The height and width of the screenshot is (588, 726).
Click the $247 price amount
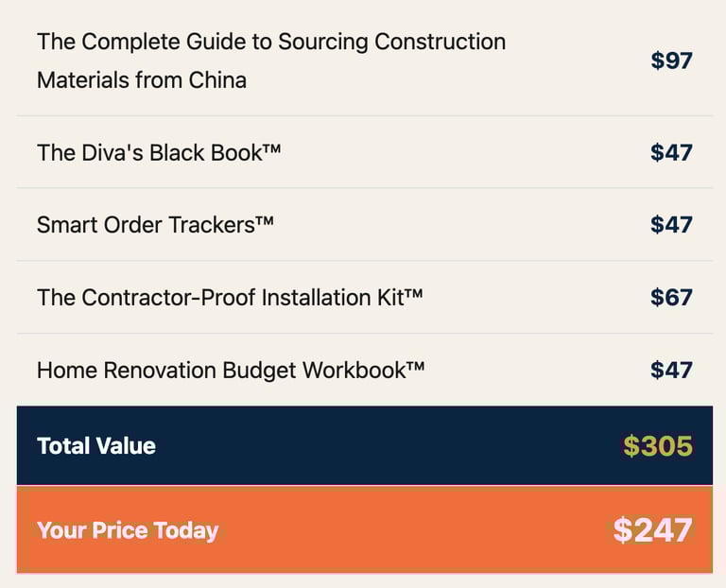pyautogui.click(x=653, y=530)
